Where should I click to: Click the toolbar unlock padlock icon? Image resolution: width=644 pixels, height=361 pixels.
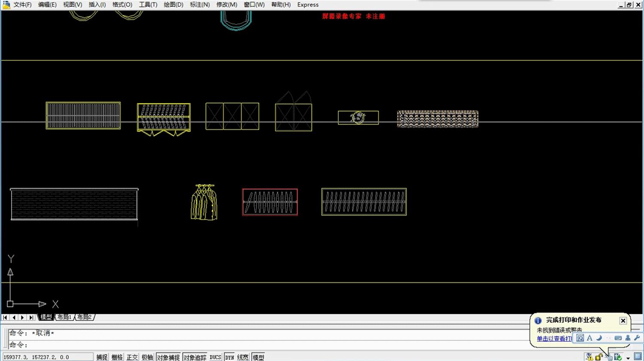(598, 357)
